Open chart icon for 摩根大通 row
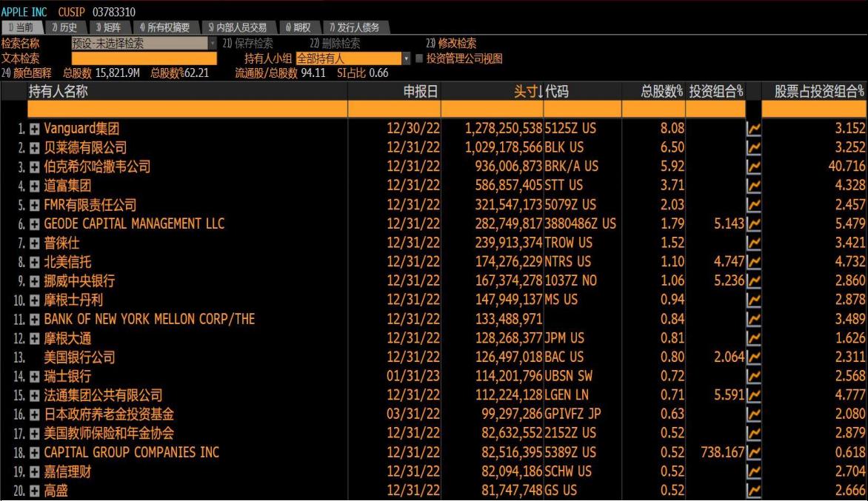 [753, 338]
